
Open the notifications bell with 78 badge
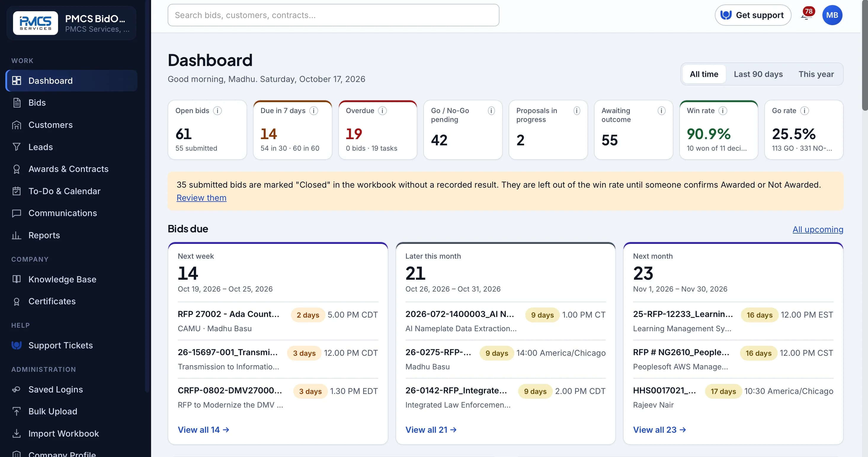click(x=807, y=15)
